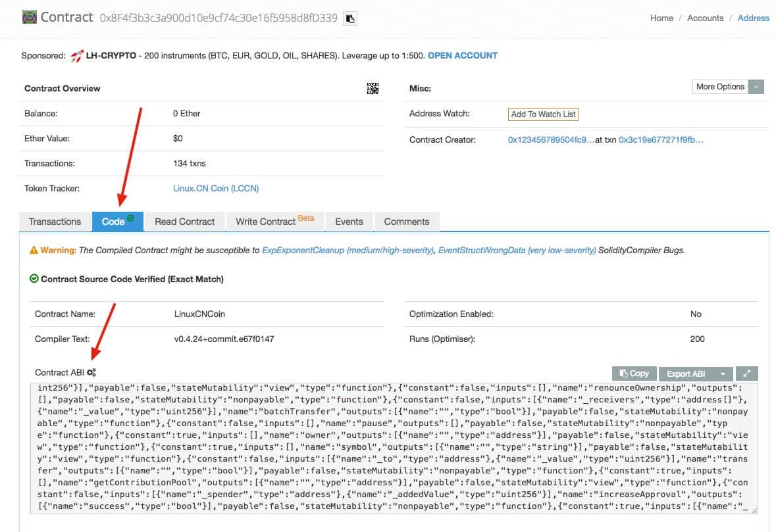
Task: Copy the Contract ABI with Copy button
Action: click(x=634, y=374)
